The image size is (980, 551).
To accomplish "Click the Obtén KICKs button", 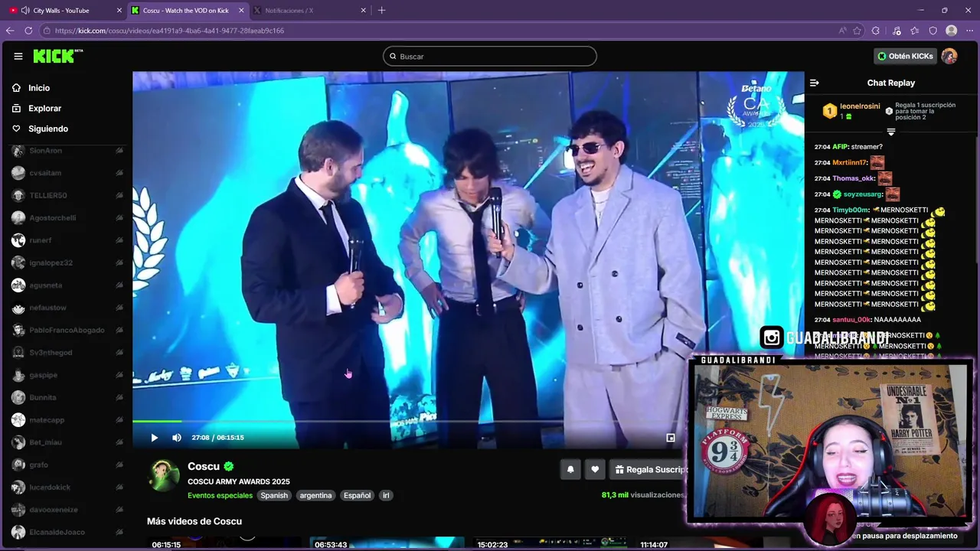I will (x=905, y=56).
